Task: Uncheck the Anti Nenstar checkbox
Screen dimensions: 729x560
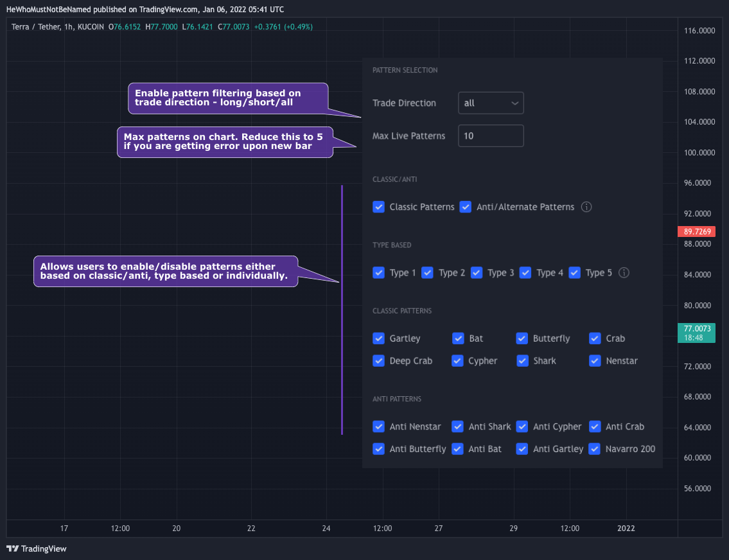Action: pyautogui.click(x=378, y=426)
